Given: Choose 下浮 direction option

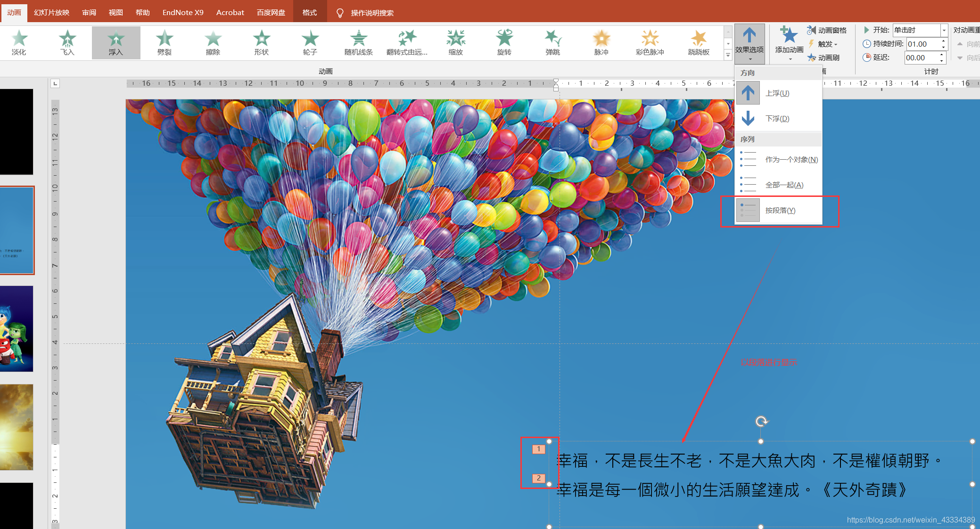Looking at the screenshot, I should pyautogui.click(x=778, y=118).
